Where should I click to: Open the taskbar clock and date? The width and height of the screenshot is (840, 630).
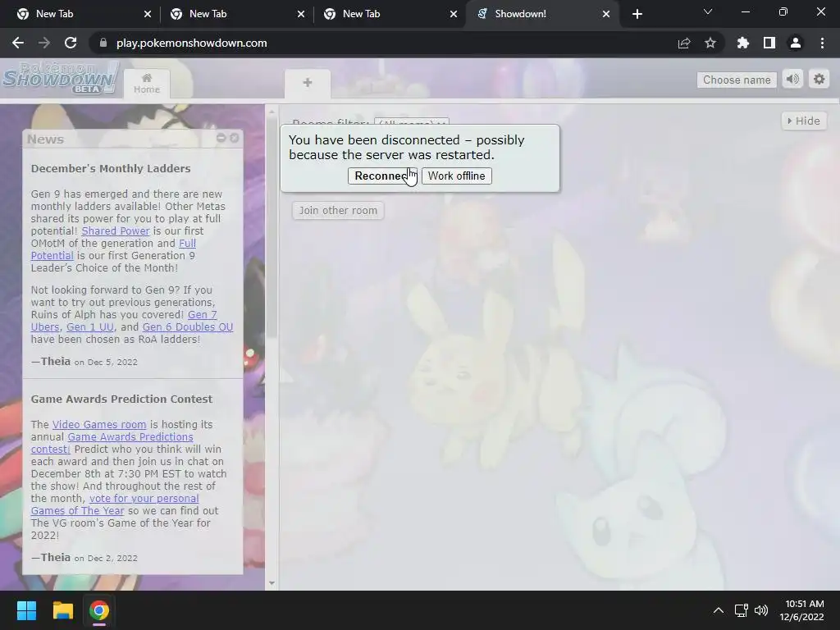pos(801,610)
